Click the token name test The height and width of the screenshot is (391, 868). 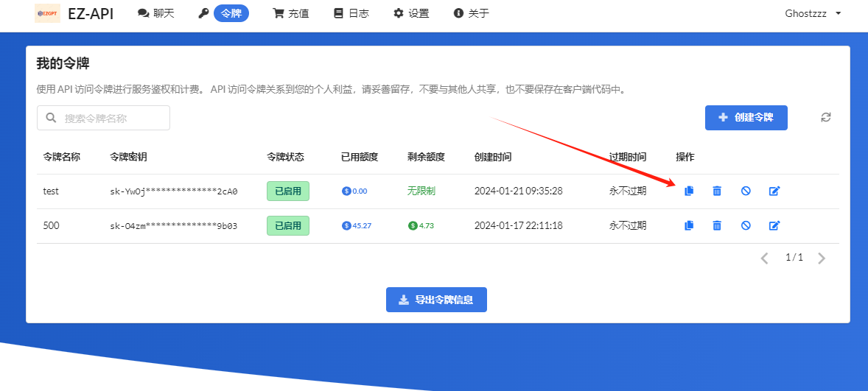51,191
